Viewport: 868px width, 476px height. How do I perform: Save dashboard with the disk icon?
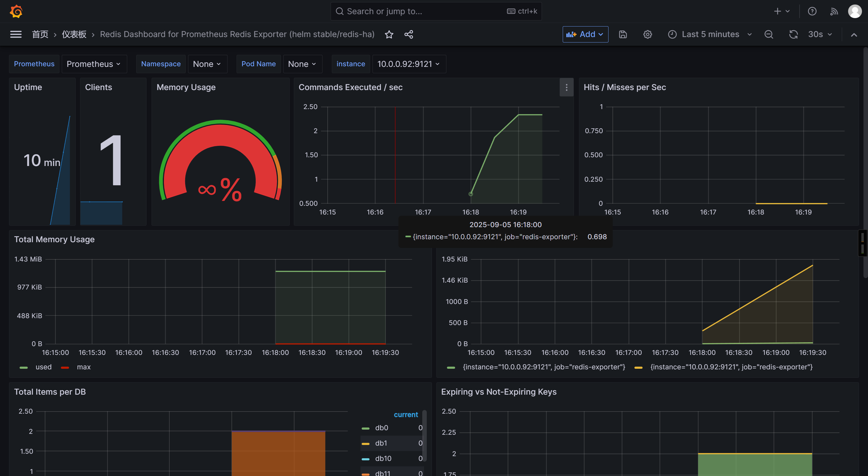(623, 34)
